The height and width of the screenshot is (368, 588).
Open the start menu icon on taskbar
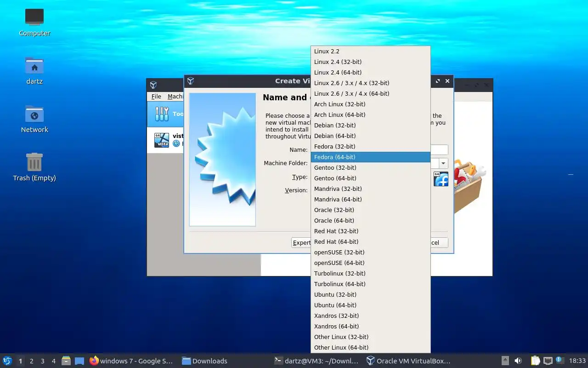(x=7, y=361)
